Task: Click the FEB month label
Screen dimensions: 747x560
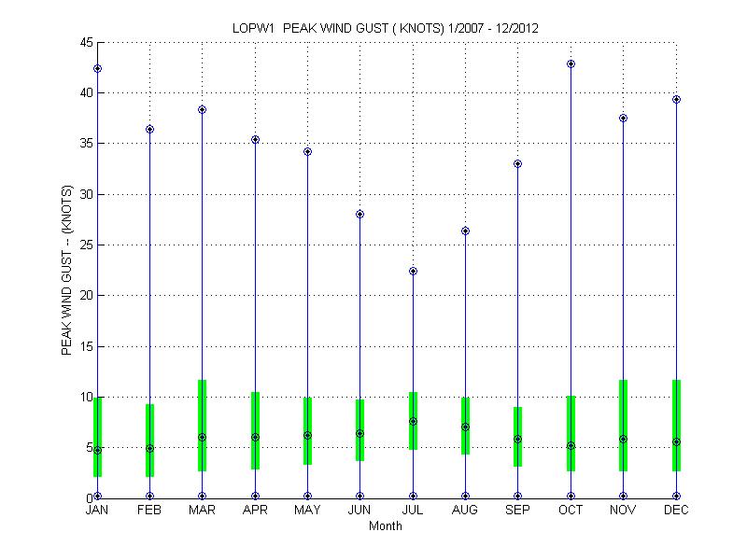Action: click(x=149, y=510)
